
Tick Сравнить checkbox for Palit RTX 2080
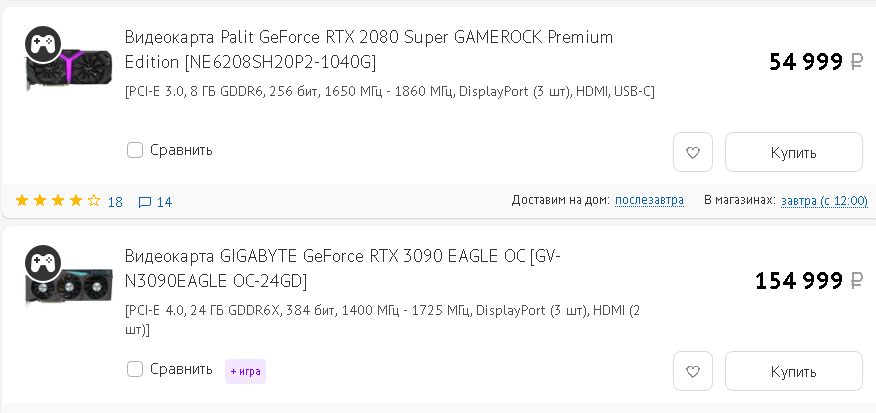pos(135,150)
